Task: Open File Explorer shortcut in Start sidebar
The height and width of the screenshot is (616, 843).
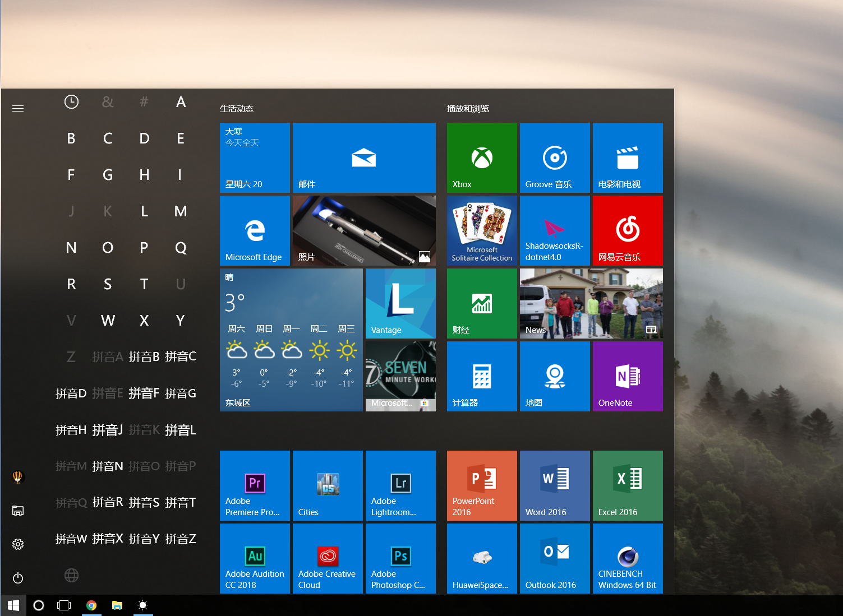Action: coord(18,511)
